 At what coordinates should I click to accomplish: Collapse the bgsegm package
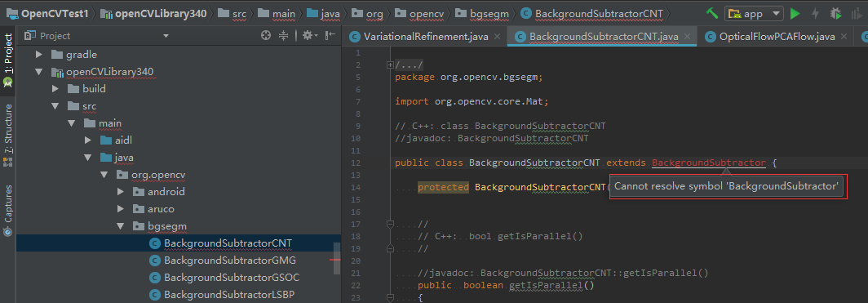tap(121, 226)
